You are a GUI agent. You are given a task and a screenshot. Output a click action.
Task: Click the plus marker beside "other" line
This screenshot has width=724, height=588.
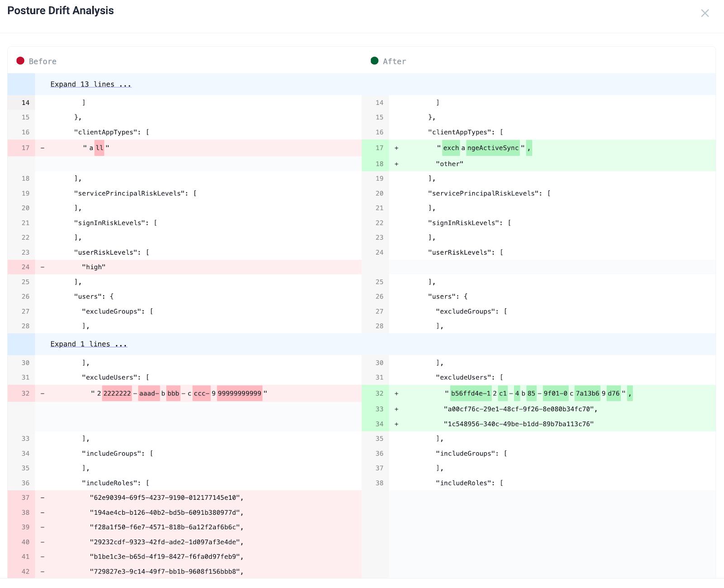396,164
